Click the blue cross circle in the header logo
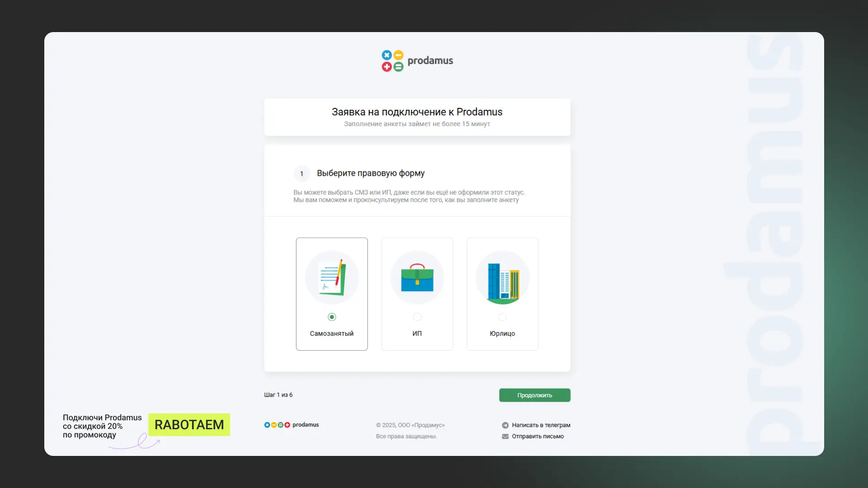The image size is (868, 488). click(387, 55)
